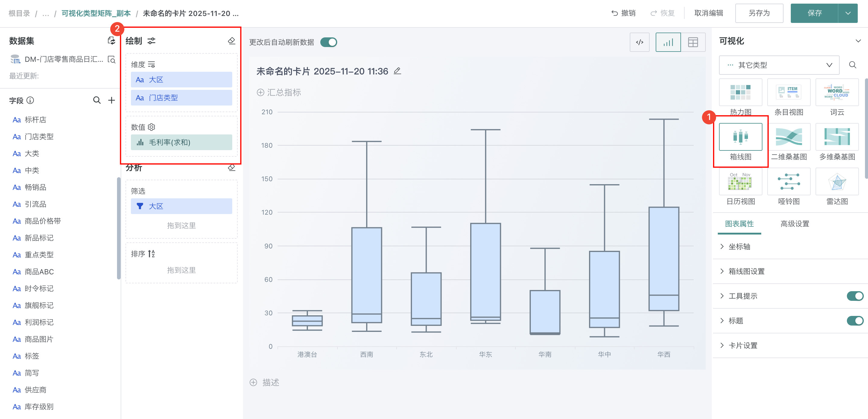The width and height of the screenshot is (868, 419).
Task: Click the eraser icon in 绘制 panel
Action: coord(232,41)
